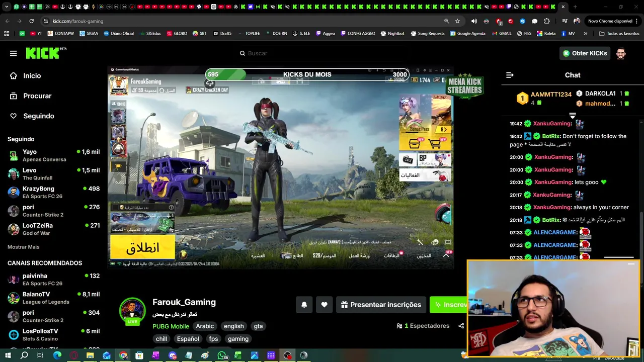Click the tab audio speaker icon

[474, 21]
